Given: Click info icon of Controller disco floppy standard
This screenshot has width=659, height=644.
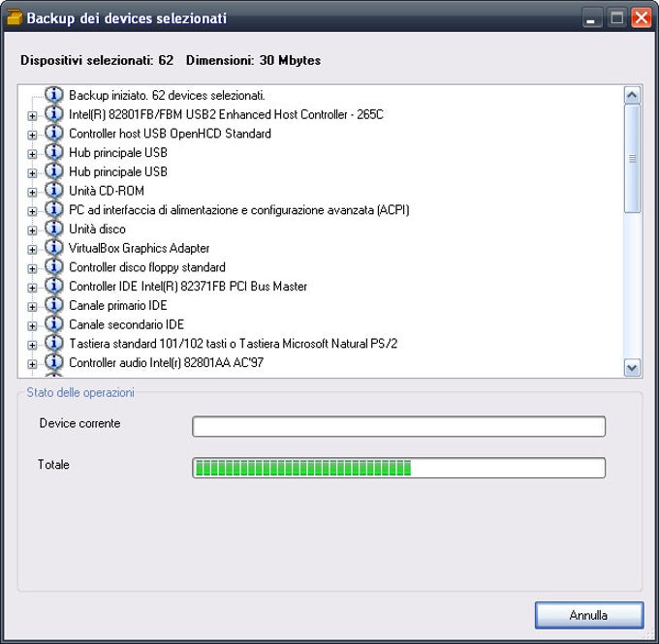Looking at the screenshot, I should [x=54, y=266].
